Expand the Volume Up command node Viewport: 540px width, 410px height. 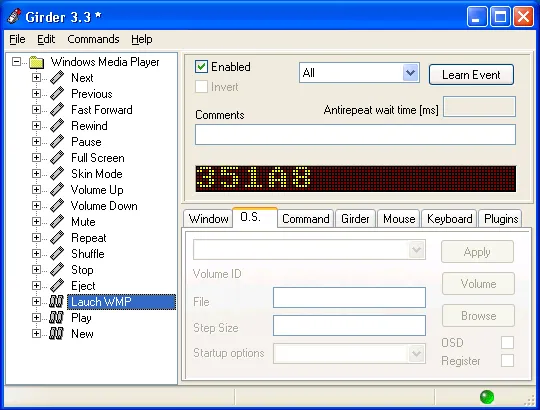[36, 190]
